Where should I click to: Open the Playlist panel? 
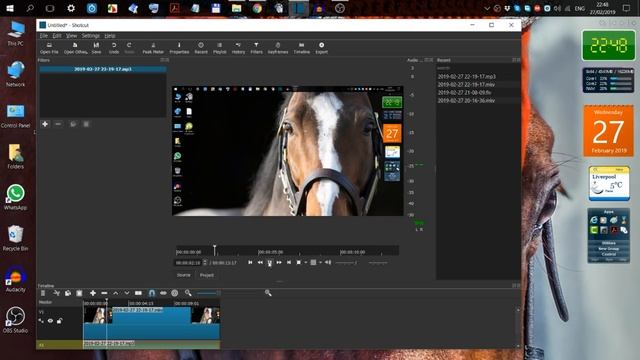point(220,48)
